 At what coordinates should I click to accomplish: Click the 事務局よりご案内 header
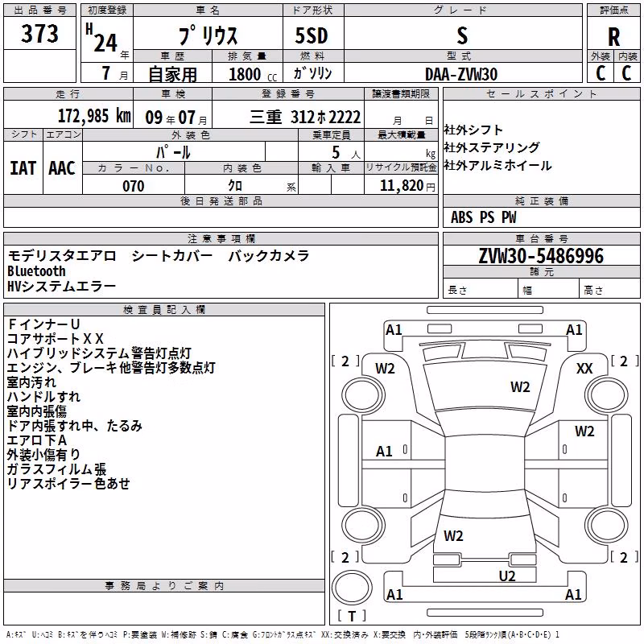click(x=164, y=586)
